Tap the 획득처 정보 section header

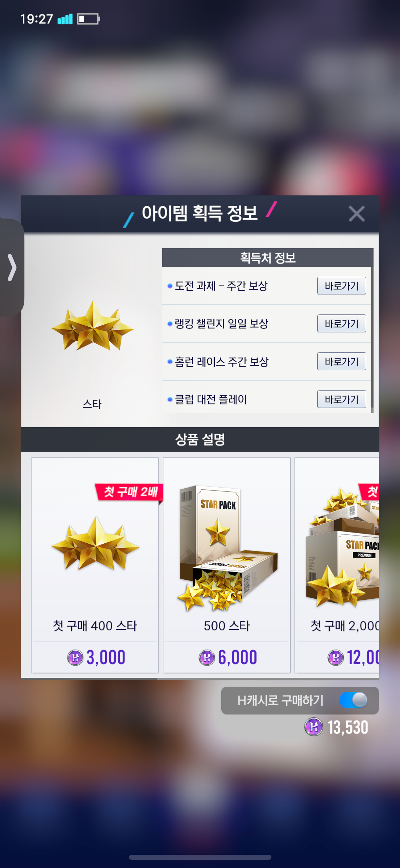(x=268, y=258)
